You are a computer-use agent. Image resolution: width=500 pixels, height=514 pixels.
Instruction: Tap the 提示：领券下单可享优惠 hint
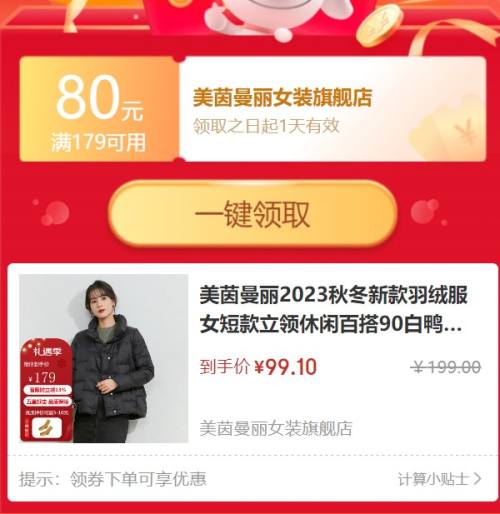[113, 479]
